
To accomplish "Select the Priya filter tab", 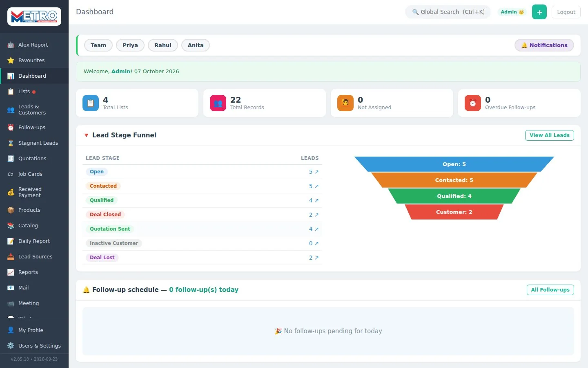I will tap(130, 45).
